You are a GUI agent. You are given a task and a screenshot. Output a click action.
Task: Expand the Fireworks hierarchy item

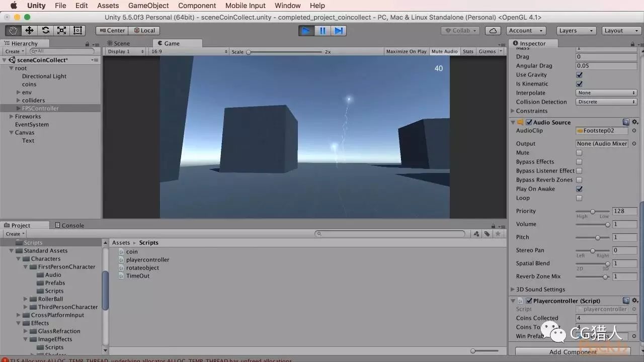pyautogui.click(x=11, y=117)
